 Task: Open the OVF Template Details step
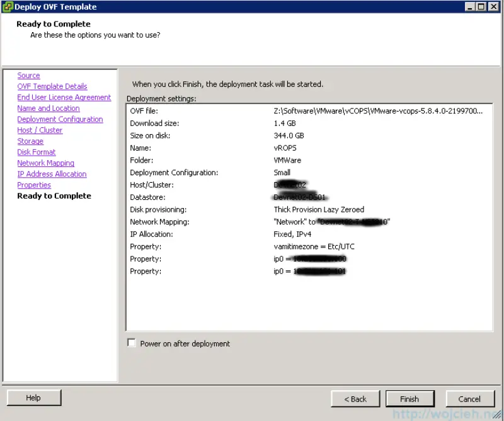(x=52, y=86)
